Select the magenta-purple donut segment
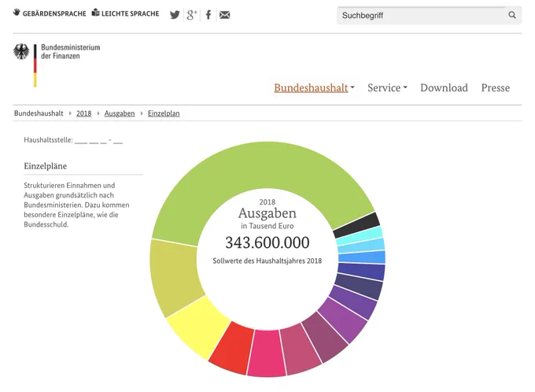Screen dimensions: 535x392 (x=343, y=320)
